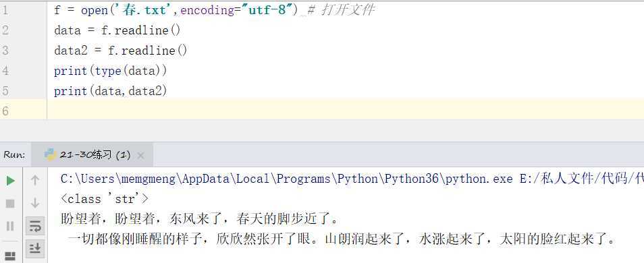Image resolution: width=644 pixels, height=263 pixels.
Task: Toggle scroll to end of output
Action: 35,248
